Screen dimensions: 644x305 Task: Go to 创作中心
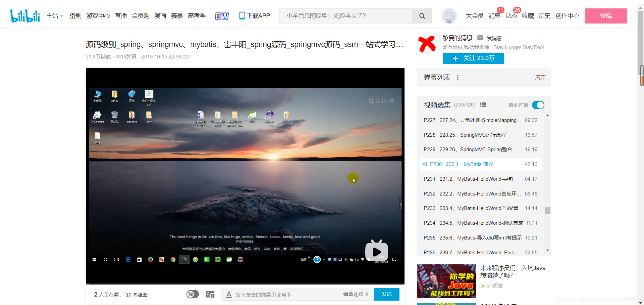[567, 16]
